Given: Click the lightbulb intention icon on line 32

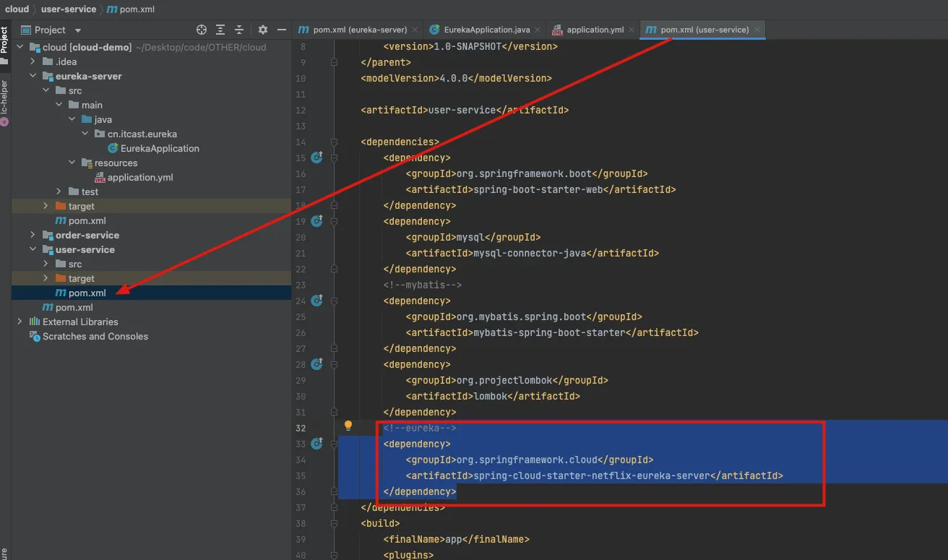Looking at the screenshot, I should (x=348, y=426).
